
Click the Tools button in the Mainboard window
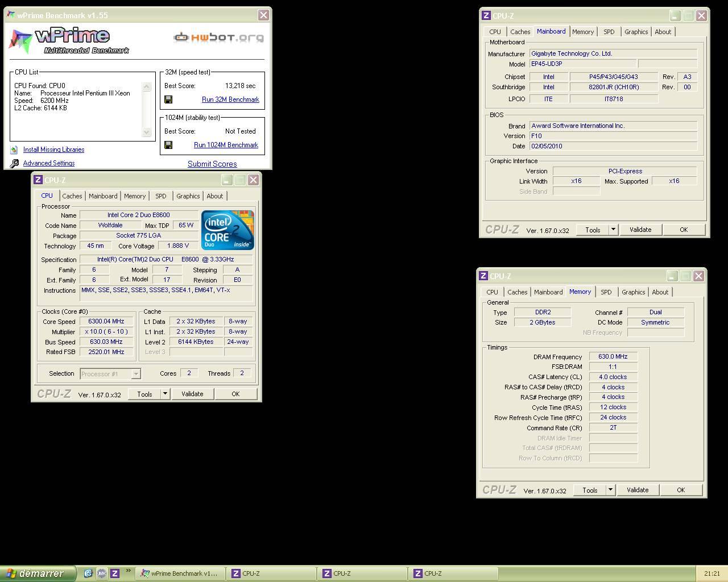click(x=593, y=230)
